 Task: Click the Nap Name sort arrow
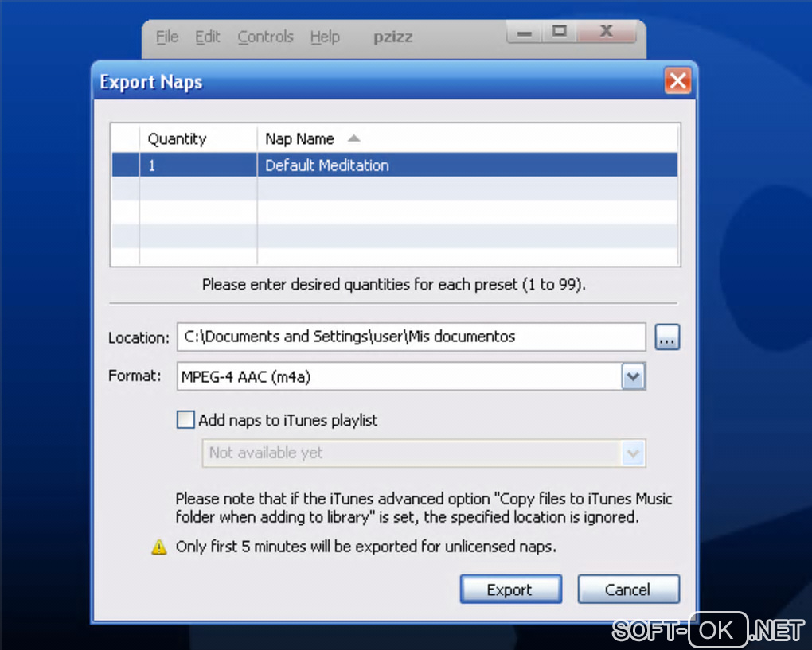[353, 138]
